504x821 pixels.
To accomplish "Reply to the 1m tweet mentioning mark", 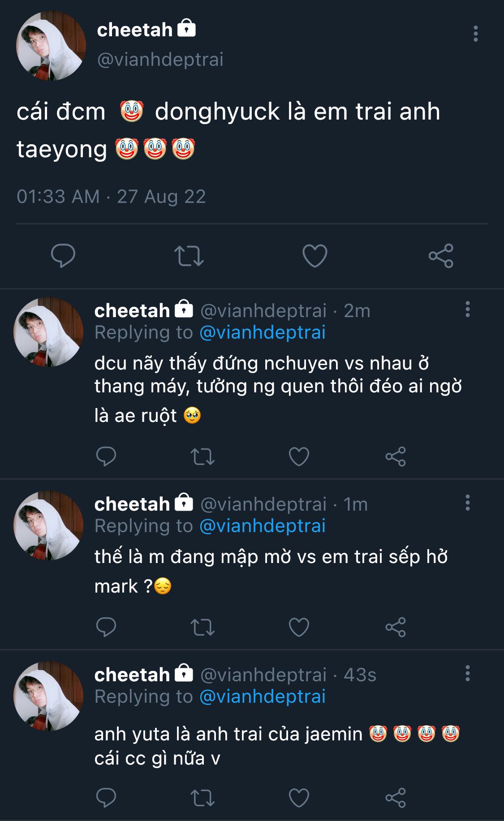I will (106, 627).
